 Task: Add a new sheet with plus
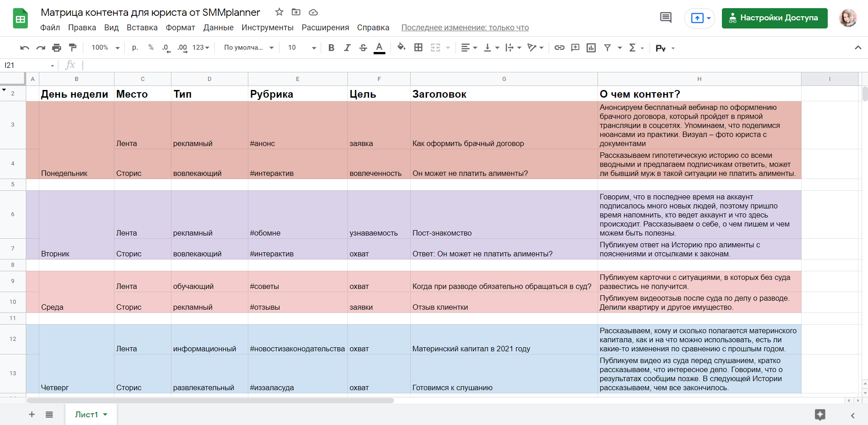tap(32, 415)
